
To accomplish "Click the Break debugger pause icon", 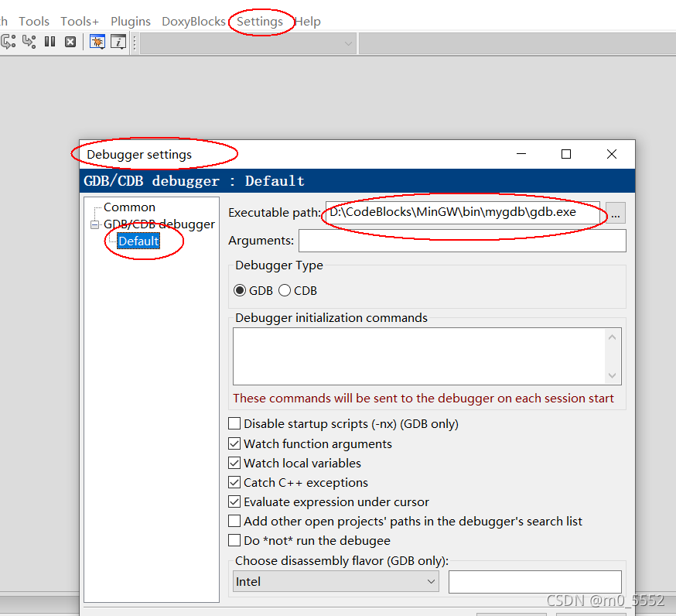I will tap(50, 42).
